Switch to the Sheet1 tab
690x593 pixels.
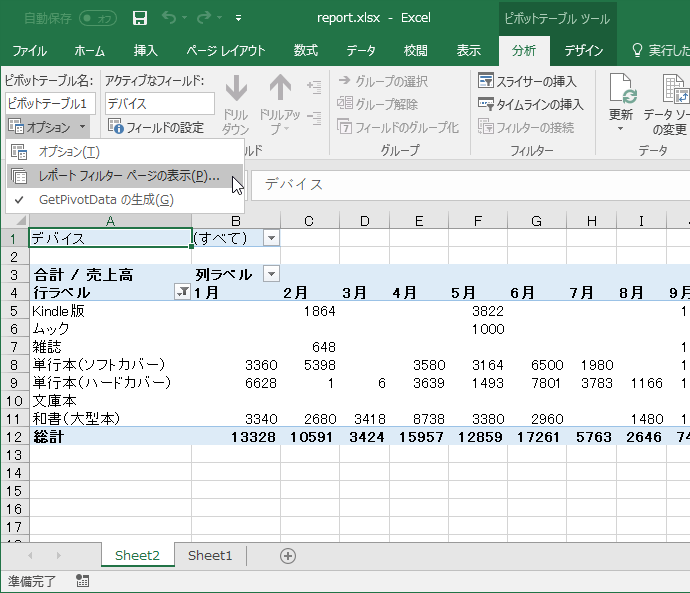tap(210, 556)
